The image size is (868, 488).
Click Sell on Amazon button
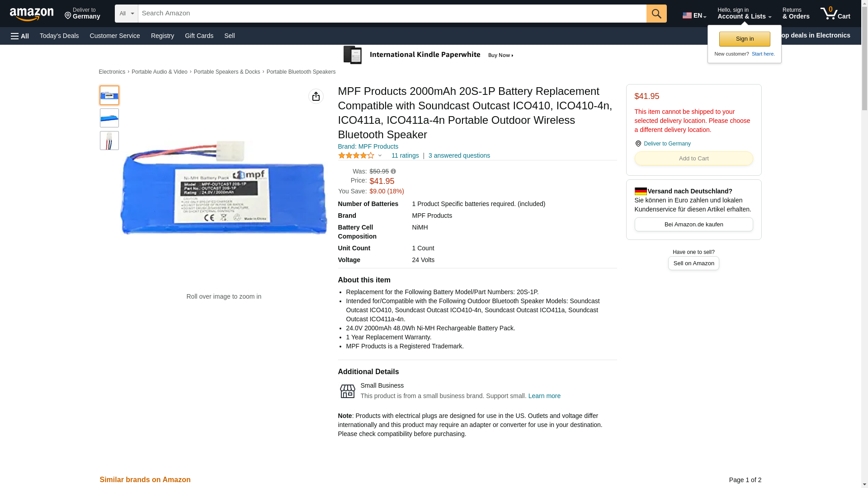tap(693, 263)
